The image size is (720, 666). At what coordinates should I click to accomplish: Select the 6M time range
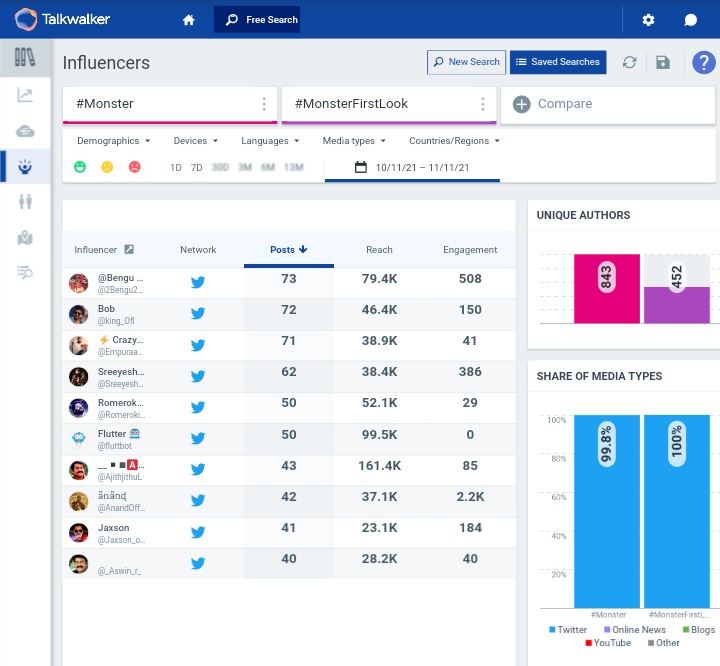(x=268, y=167)
